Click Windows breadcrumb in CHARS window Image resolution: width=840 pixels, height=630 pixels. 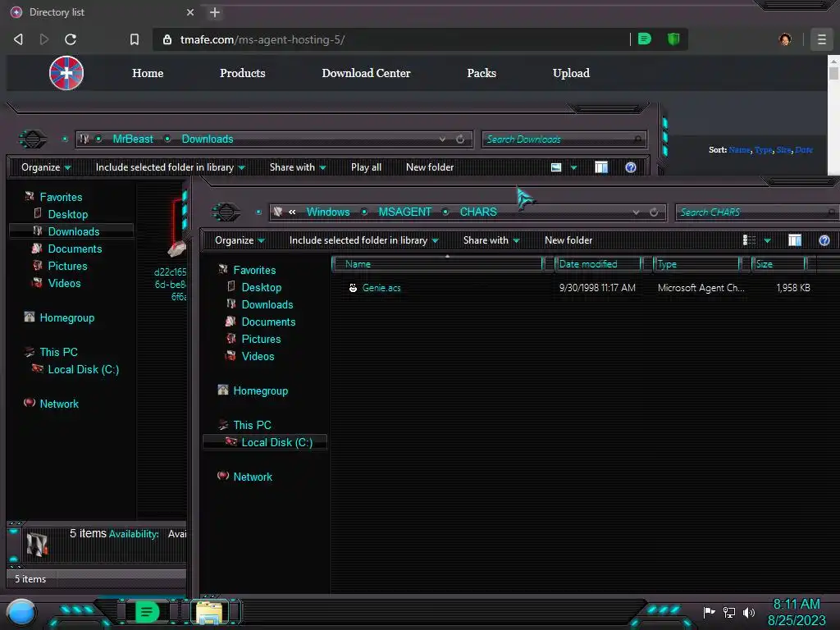328,212
